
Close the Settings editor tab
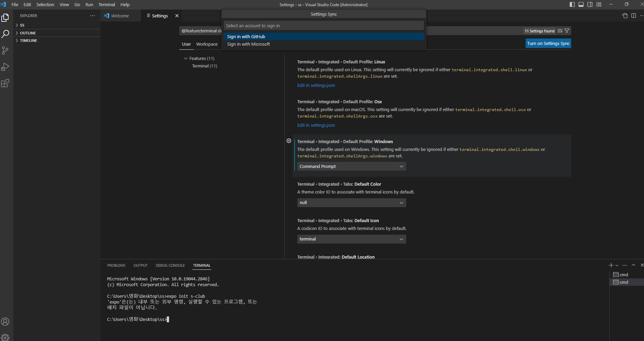point(177,16)
